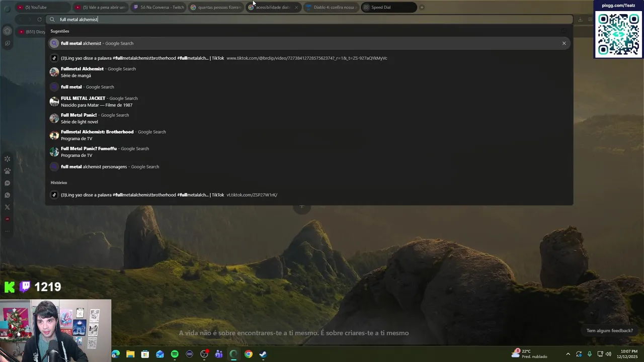644x362 pixels.
Task: Select 'Fullmetal Alchemist: Brotherhood' suggestion
Action: tap(309, 135)
